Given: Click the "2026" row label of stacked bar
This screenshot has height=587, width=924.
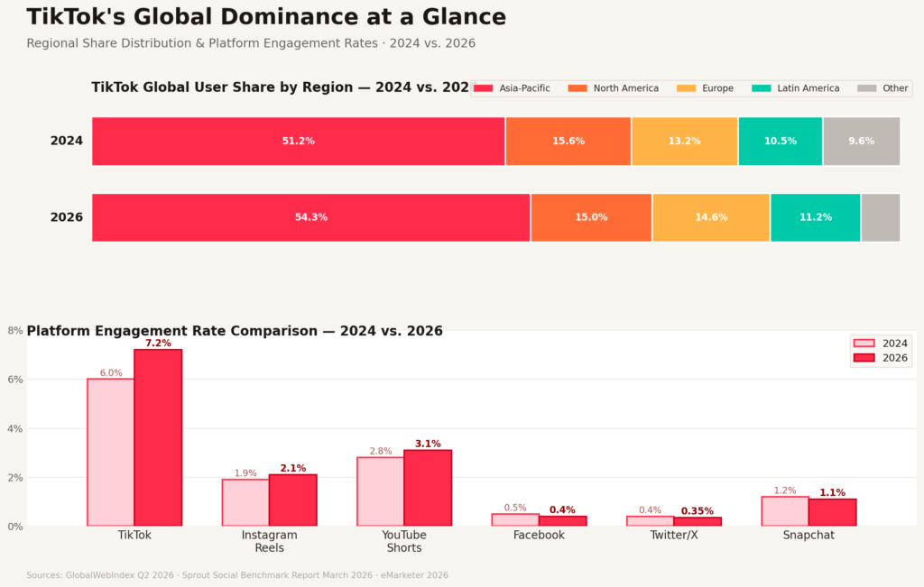Looking at the screenshot, I should tap(67, 217).
